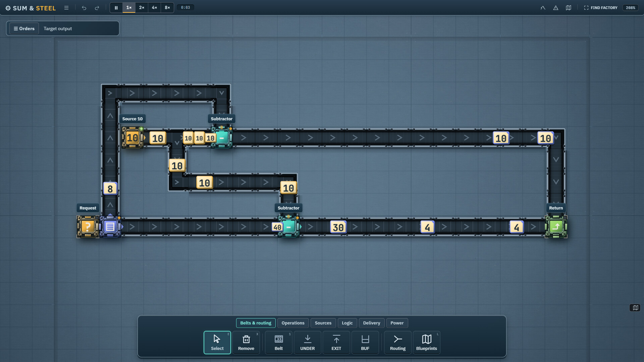The width and height of the screenshot is (644, 362).
Task: Choose the EXIT belt tool
Action: click(x=336, y=343)
